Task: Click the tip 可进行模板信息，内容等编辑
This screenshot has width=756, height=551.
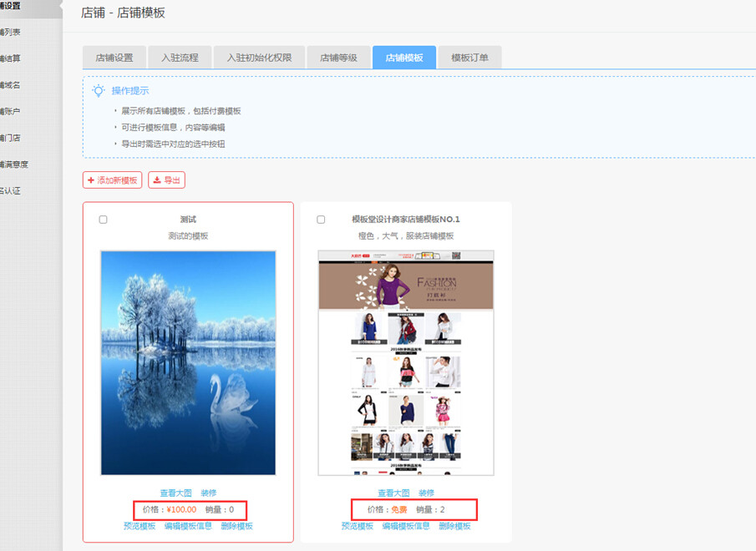Action: [x=173, y=128]
